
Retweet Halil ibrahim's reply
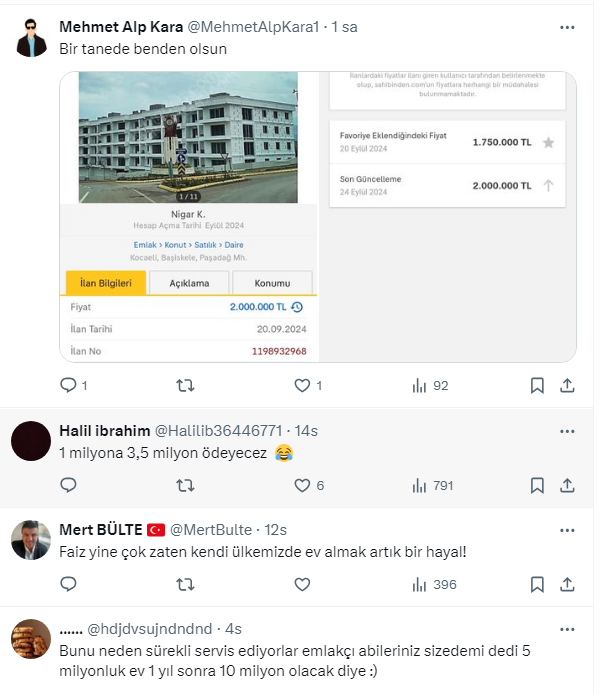(185, 485)
